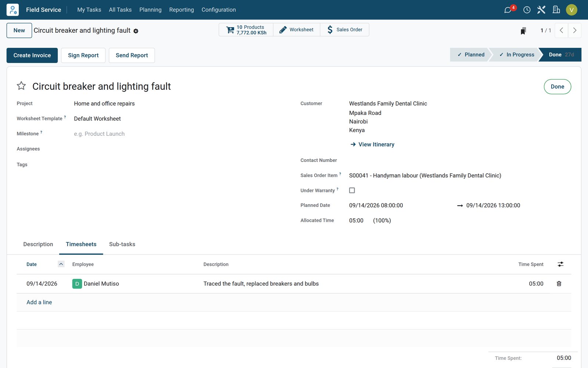The width and height of the screenshot is (588, 368).
Task: Set stage to Planned
Action: (470, 54)
